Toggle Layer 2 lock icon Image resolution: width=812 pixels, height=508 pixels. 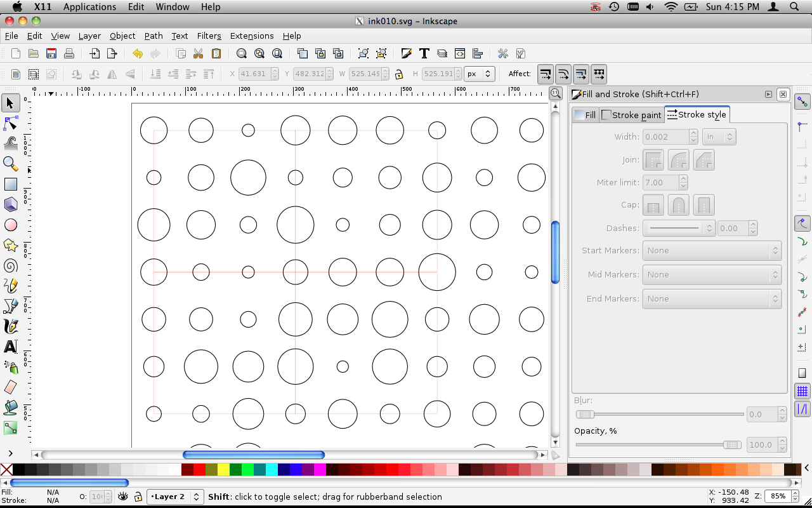click(138, 497)
